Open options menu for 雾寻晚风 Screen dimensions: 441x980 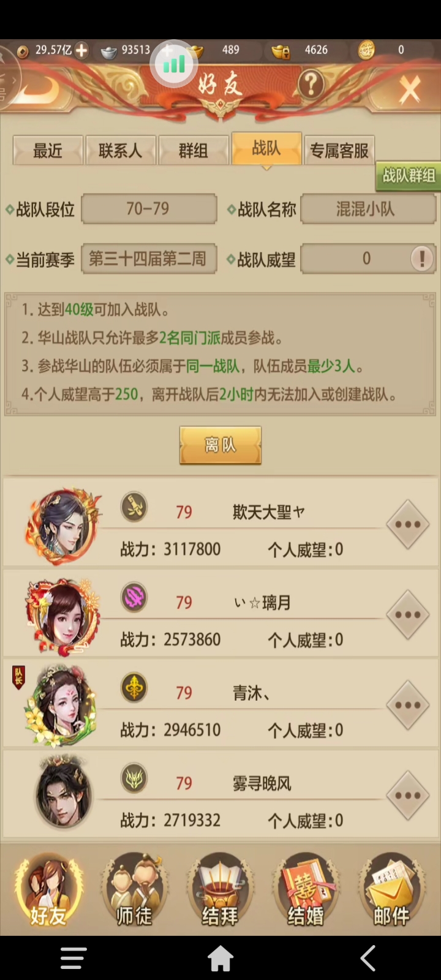click(408, 796)
